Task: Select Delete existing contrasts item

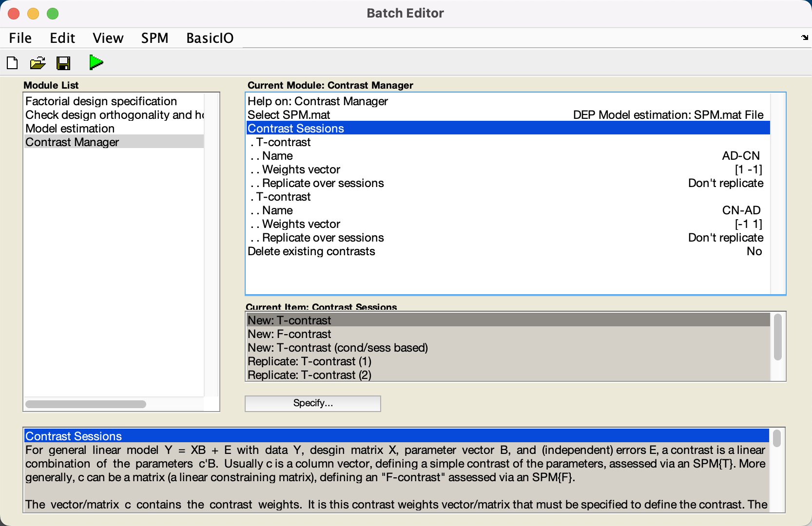Action: [508, 251]
